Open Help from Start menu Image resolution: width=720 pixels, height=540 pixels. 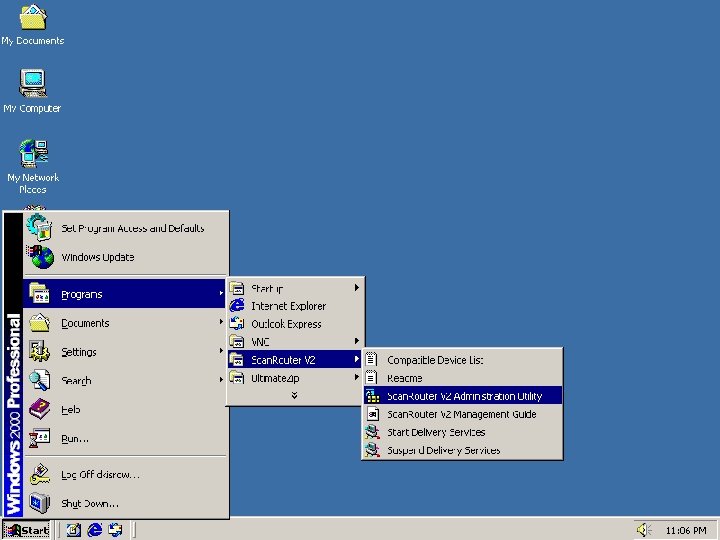click(x=125, y=409)
